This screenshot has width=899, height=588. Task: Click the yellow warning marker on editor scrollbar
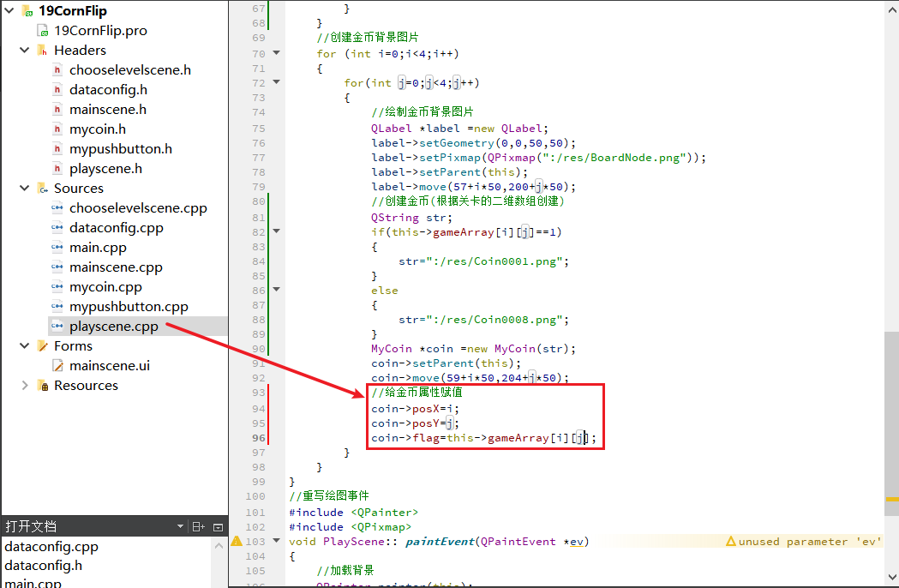(x=891, y=500)
